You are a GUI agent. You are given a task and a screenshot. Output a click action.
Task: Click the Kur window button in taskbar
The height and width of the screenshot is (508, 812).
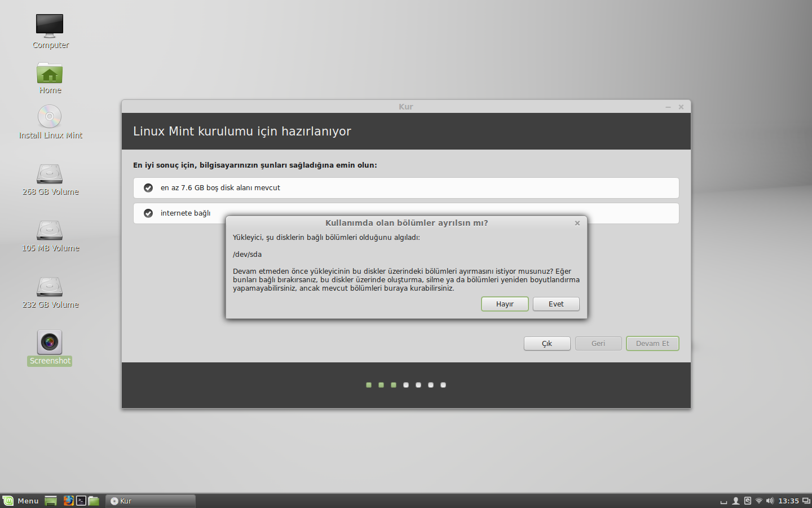(x=151, y=501)
